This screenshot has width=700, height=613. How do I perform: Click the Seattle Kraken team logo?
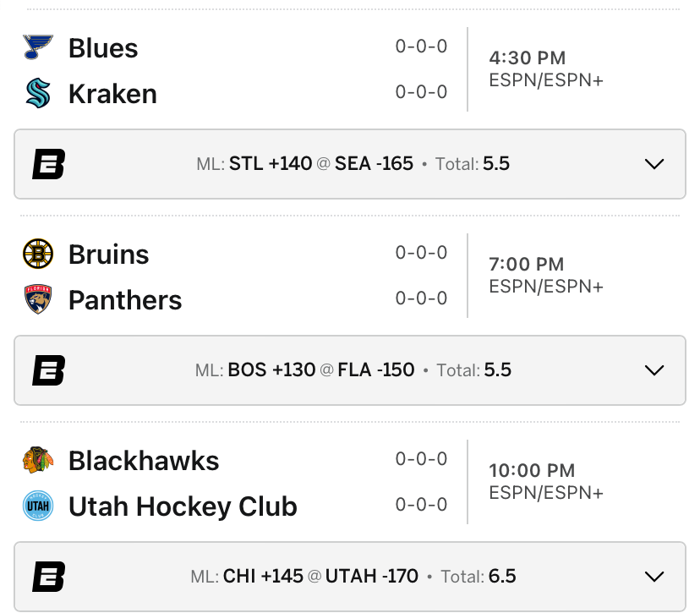coord(38,93)
